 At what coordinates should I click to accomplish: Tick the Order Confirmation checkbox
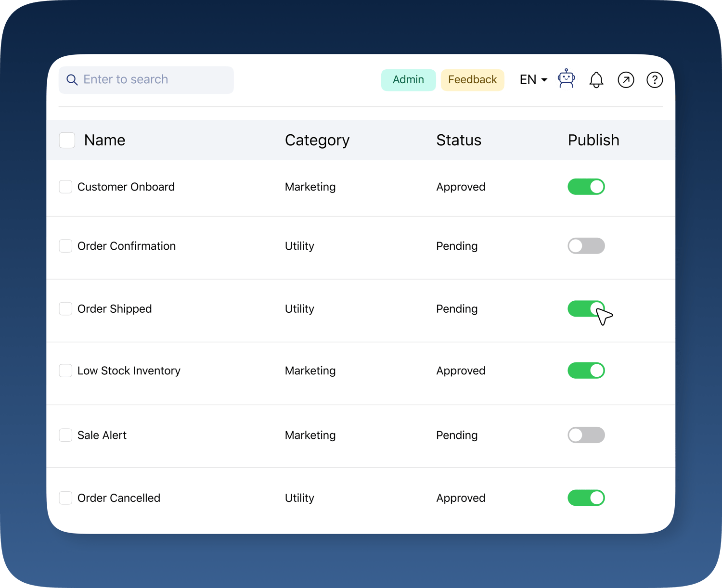pyautogui.click(x=65, y=246)
